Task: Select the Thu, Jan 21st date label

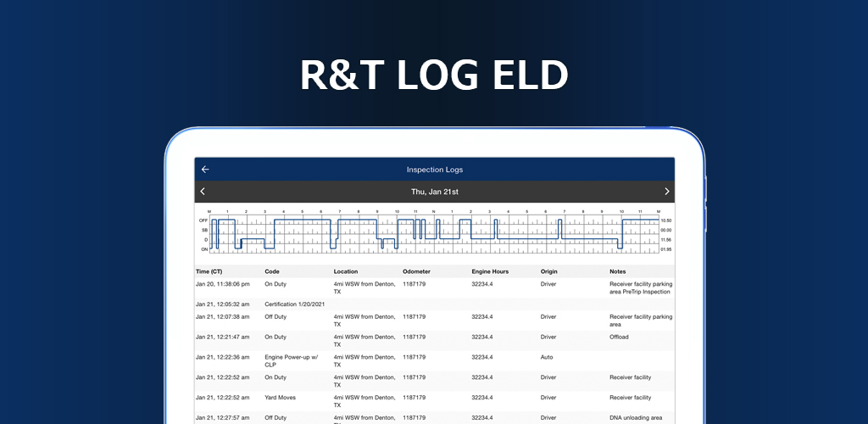Action: coord(435,192)
